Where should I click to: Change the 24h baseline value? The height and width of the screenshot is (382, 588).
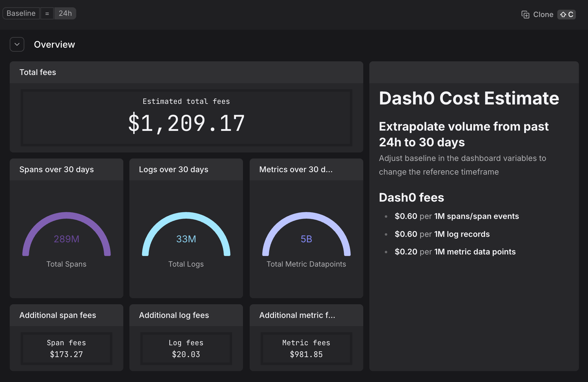(x=65, y=13)
